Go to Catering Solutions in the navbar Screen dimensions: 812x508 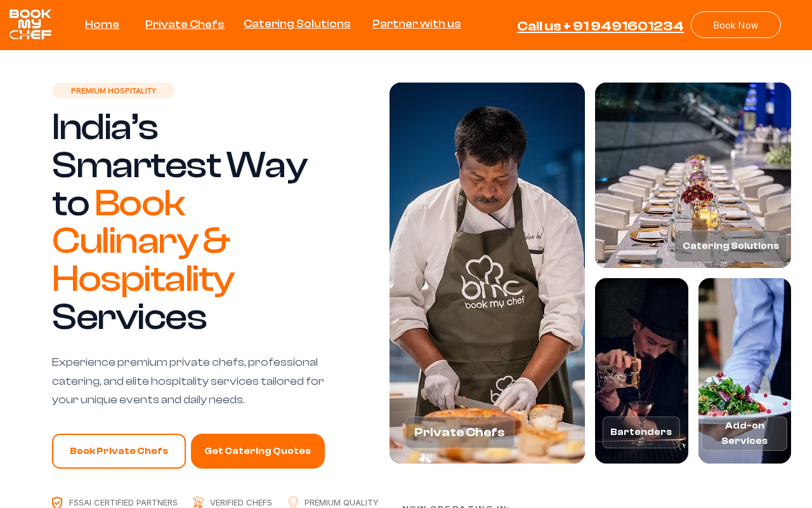297,24
